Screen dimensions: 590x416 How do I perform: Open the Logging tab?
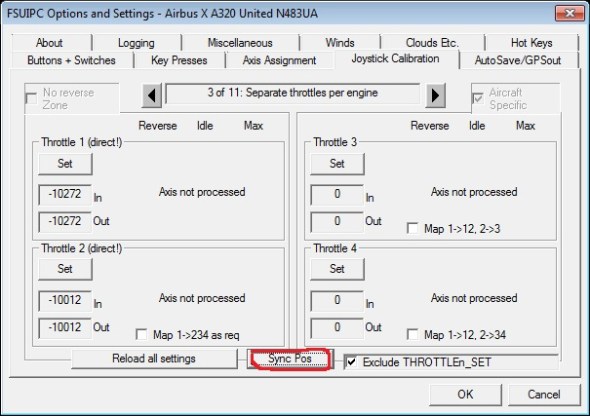click(136, 43)
